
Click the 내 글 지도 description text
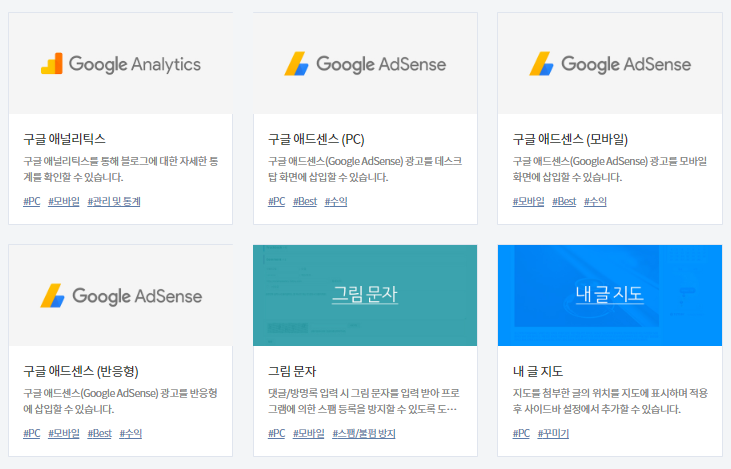point(610,401)
